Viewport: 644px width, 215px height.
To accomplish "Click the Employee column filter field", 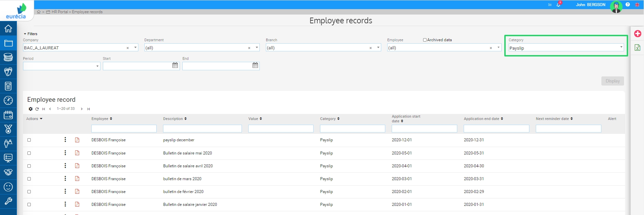I will coord(124,128).
